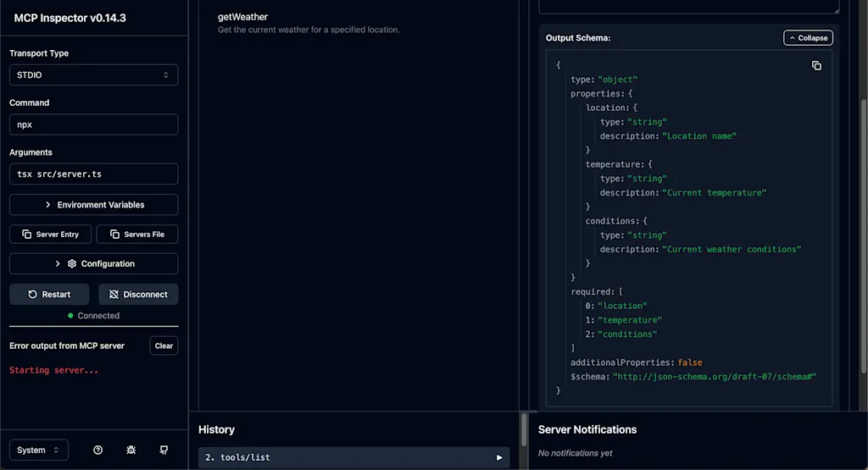The width and height of the screenshot is (868, 470).
Task: Collapse the conditions object in schema
Action: pos(616,221)
